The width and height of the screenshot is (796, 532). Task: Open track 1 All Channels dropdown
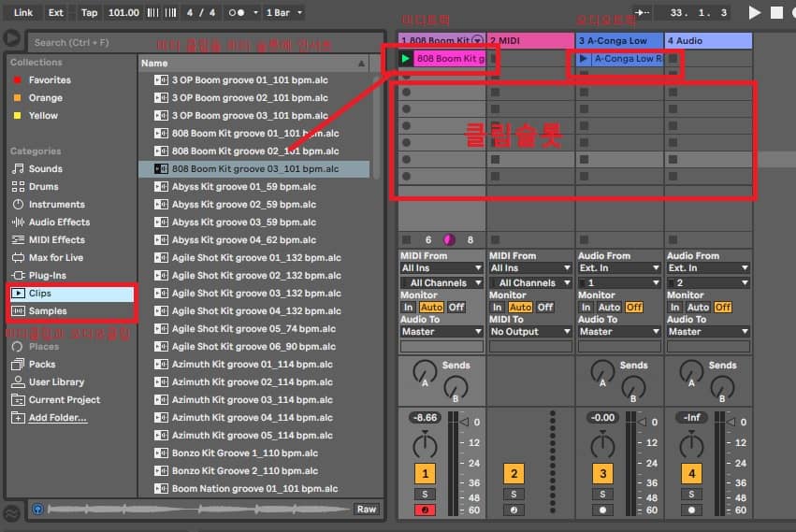click(441, 282)
